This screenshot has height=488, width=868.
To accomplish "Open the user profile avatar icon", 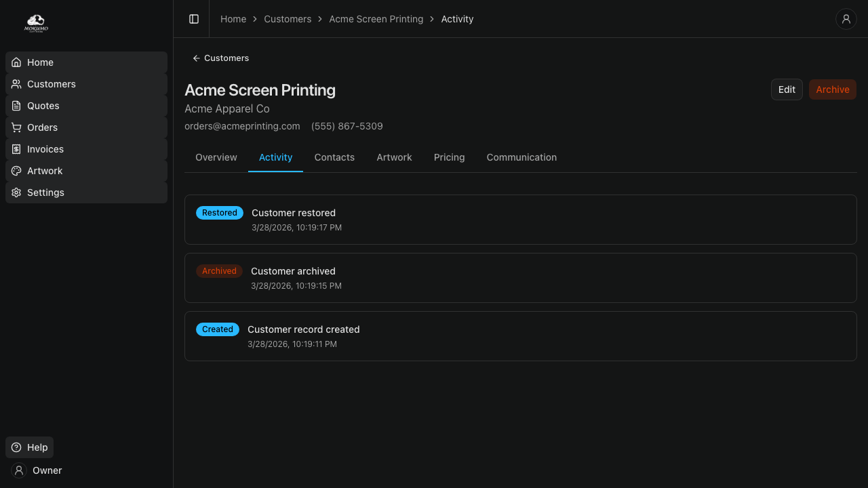I will tap(846, 19).
